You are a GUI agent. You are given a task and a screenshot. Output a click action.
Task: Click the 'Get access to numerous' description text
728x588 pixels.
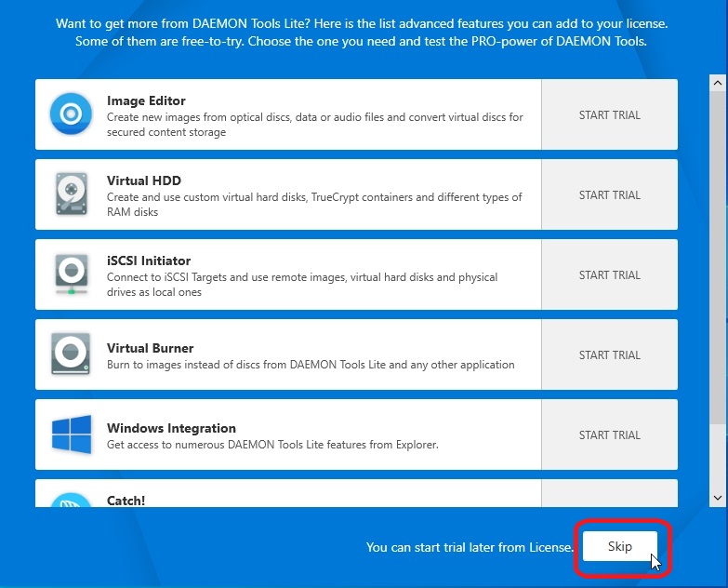coord(272,445)
